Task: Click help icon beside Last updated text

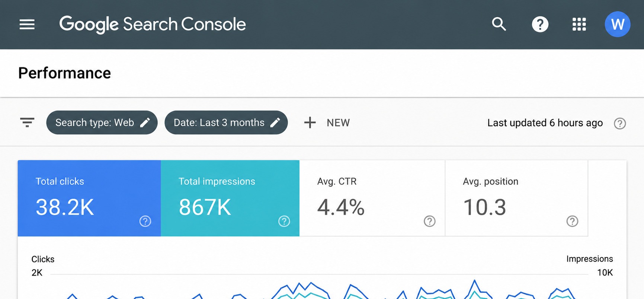Action: tap(620, 123)
